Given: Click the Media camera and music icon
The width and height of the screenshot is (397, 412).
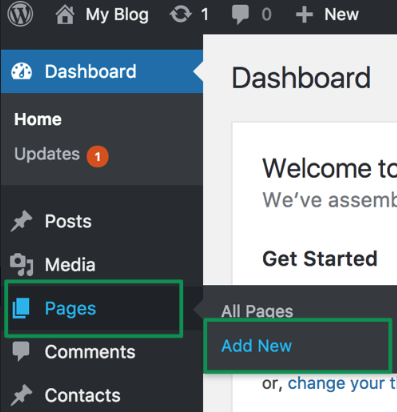Looking at the screenshot, I should (x=21, y=265).
